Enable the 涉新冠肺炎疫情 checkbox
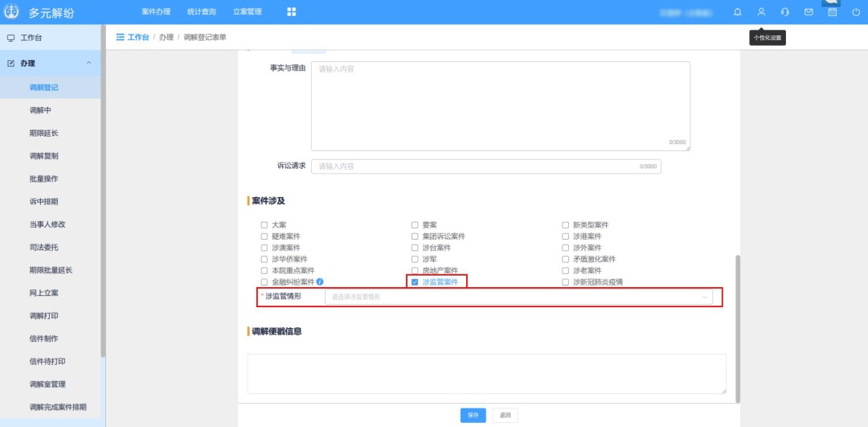Viewport: 868px width, 427px height. (565, 282)
